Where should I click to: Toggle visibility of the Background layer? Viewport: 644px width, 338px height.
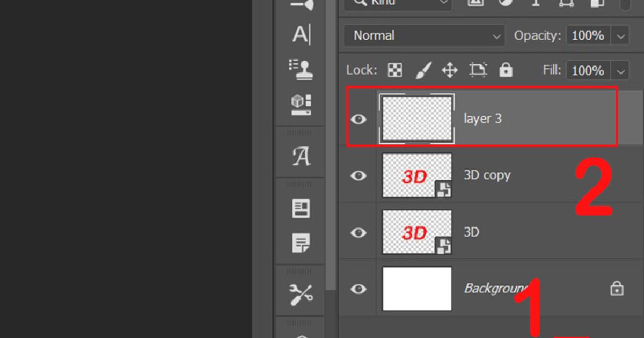click(358, 289)
